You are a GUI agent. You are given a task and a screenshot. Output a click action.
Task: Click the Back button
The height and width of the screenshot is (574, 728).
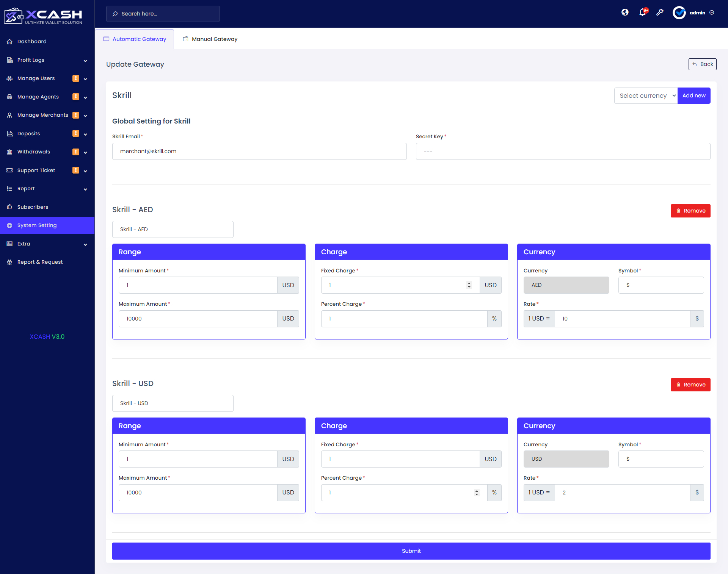click(702, 64)
